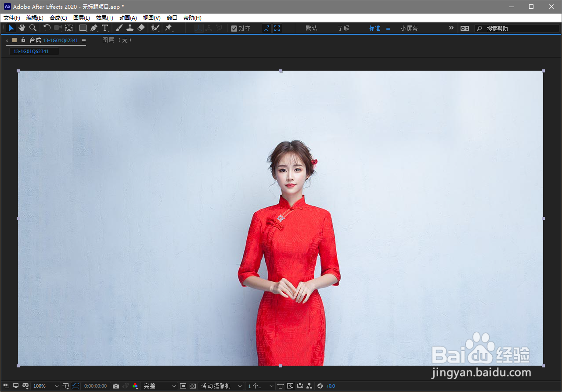
Task: Open the 窗口 menu
Action: pos(172,18)
